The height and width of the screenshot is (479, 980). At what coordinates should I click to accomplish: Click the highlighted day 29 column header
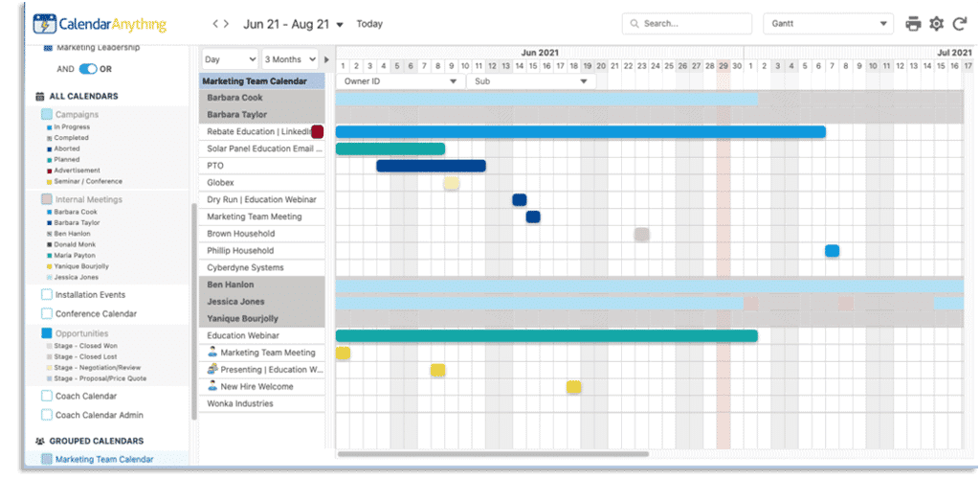724,66
